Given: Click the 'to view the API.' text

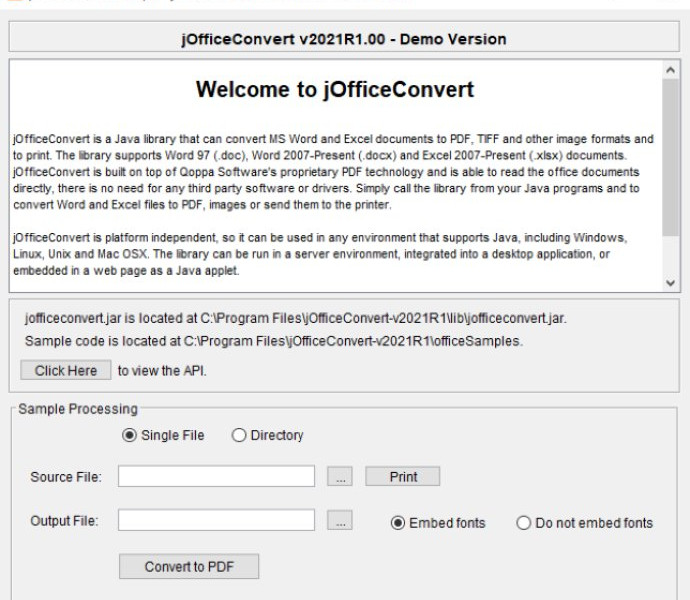Looking at the screenshot, I should [162, 371].
